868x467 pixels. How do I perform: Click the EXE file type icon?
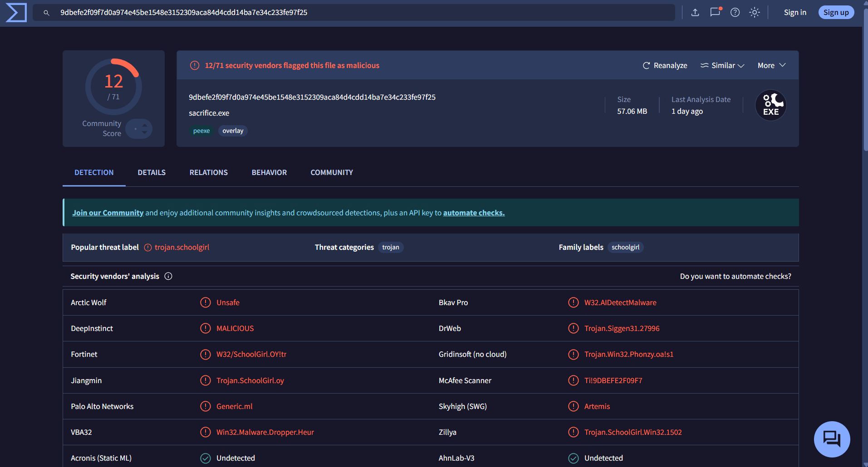771,105
